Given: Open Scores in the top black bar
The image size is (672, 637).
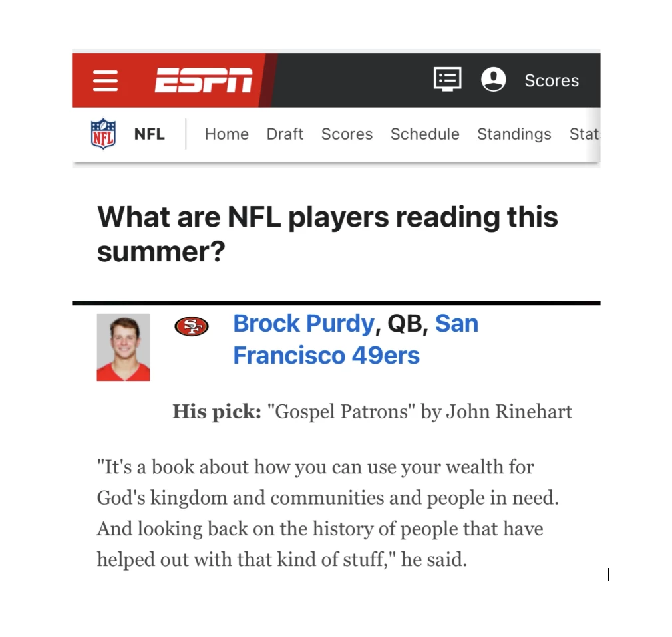Looking at the screenshot, I should point(552,80).
